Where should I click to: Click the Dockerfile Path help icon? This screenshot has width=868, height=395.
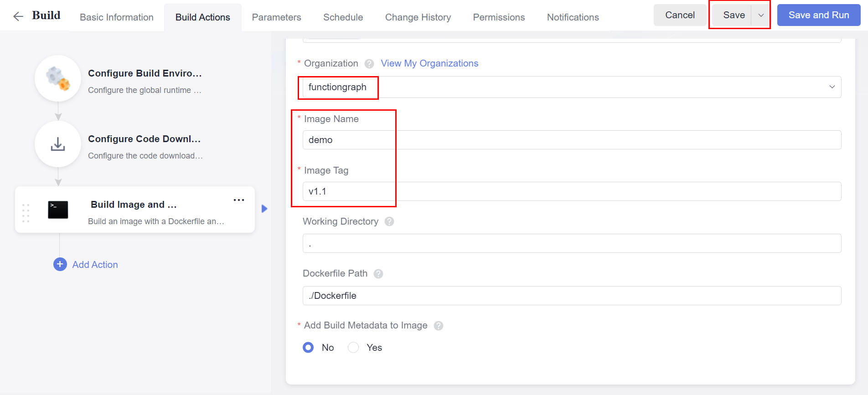(378, 274)
